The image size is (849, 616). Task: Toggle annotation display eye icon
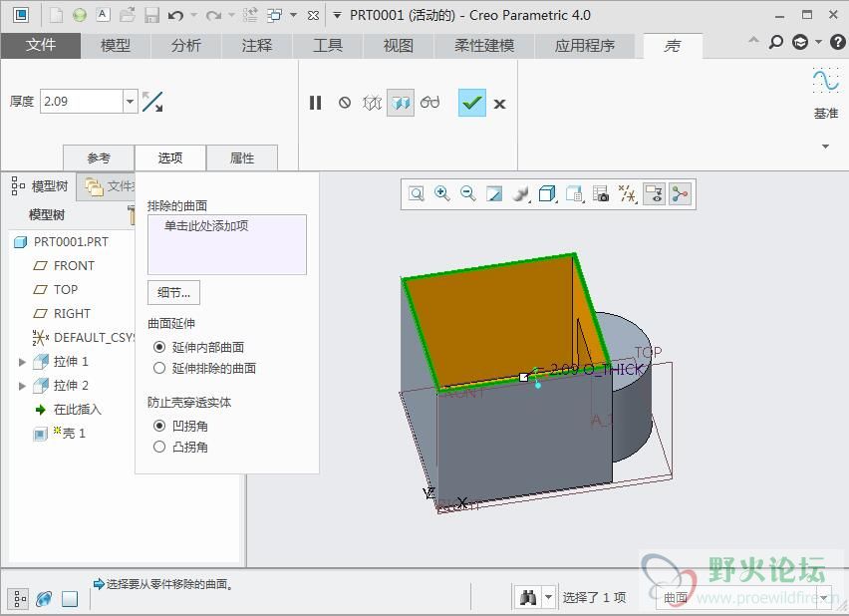click(x=654, y=194)
